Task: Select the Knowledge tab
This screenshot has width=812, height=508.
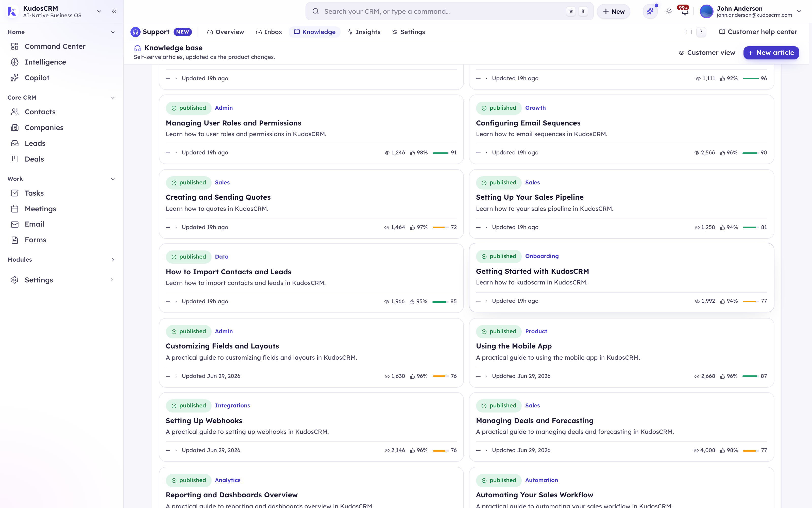Action: [x=314, y=32]
